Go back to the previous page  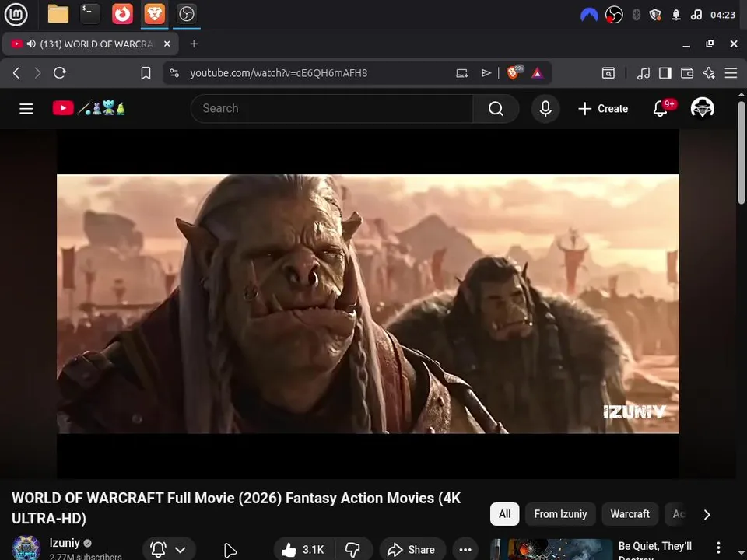coord(16,73)
